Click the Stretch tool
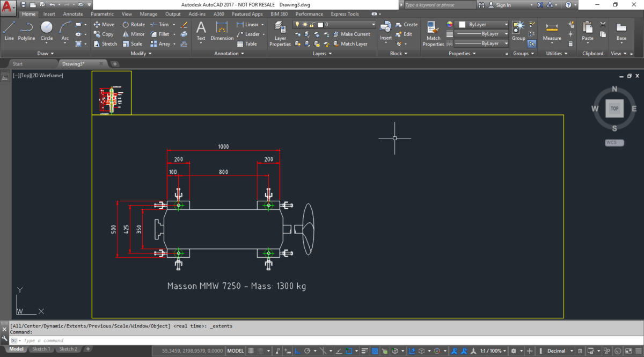Image resolution: width=644 pixels, height=357 pixels. pyautogui.click(x=105, y=44)
